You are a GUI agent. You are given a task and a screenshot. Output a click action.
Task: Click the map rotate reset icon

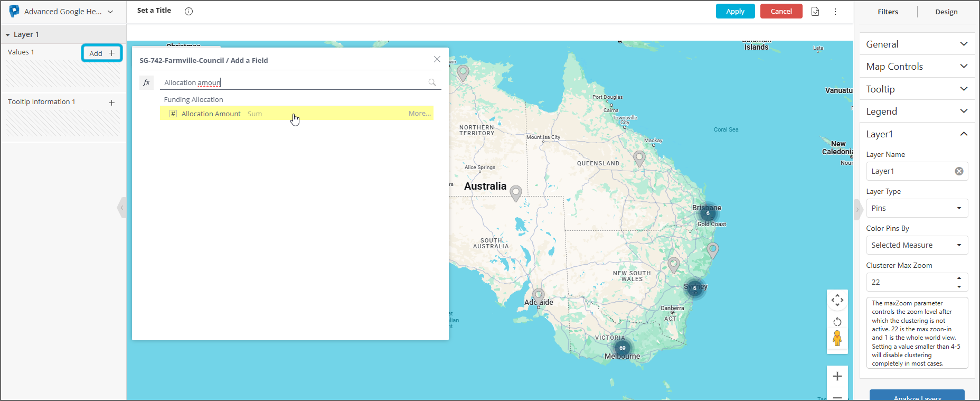[x=837, y=322]
